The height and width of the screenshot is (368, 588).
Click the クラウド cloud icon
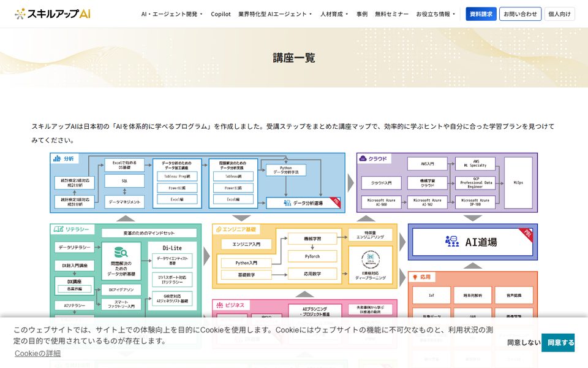[x=363, y=158]
